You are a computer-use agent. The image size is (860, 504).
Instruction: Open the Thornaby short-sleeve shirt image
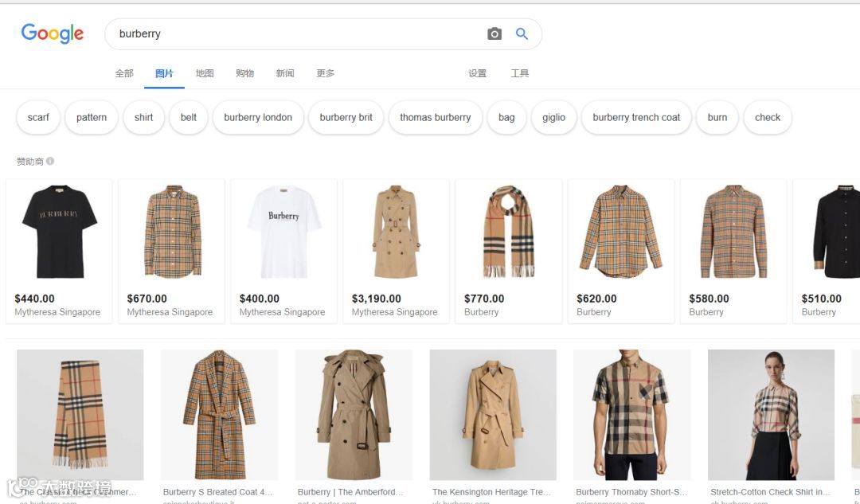click(631, 415)
